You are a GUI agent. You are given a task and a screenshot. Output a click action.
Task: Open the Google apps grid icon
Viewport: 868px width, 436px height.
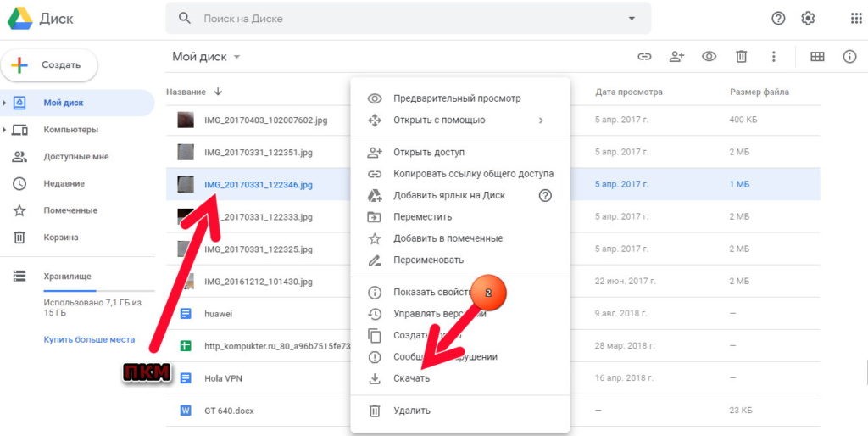coord(856,19)
